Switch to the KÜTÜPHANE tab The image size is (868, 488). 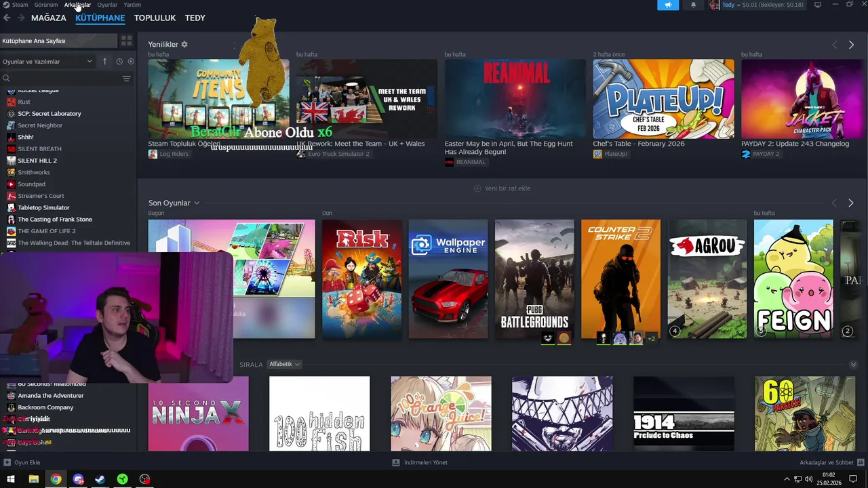[100, 18]
